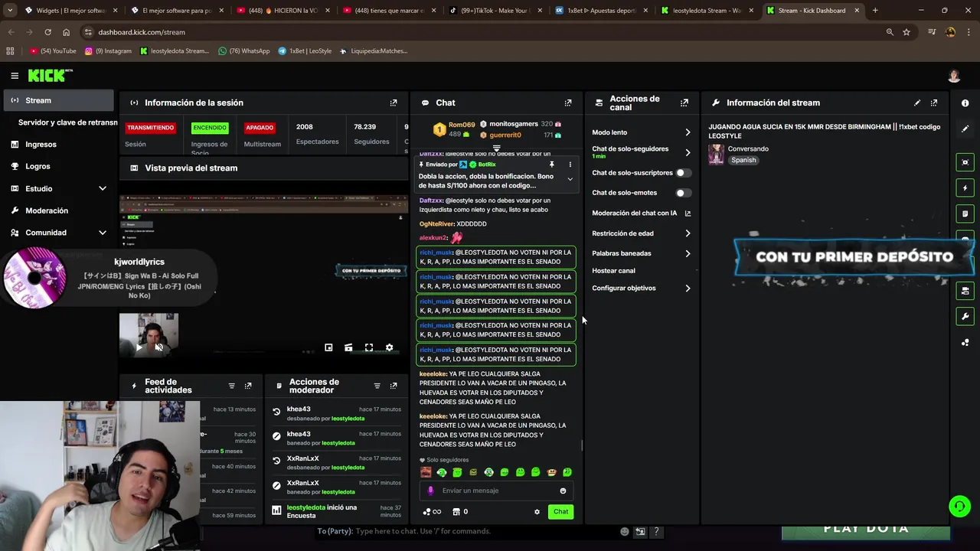Viewport: 980px width, 551px height.
Task: Click the Kick logo
Action: click(x=50, y=75)
